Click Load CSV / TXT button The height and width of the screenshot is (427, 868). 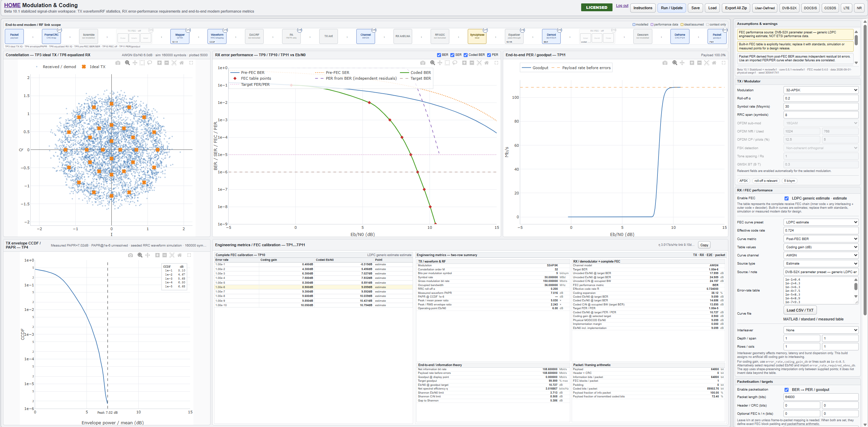(800, 310)
